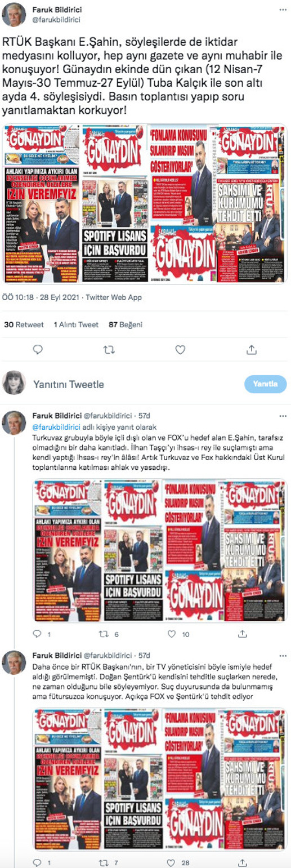Screen dimensions: 291x868
Task: Open more options on first reply tweet
Action: [x=283, y=416]
